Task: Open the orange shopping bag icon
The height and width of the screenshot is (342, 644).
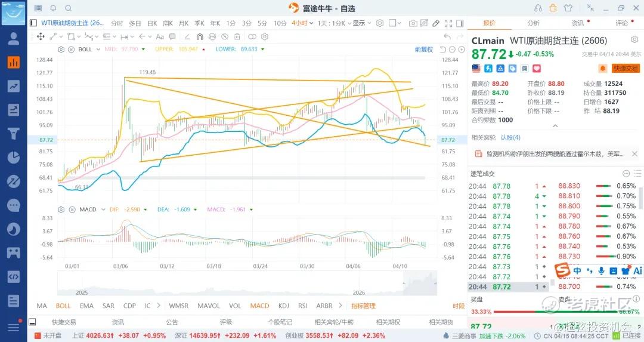Action: point(553,8)
